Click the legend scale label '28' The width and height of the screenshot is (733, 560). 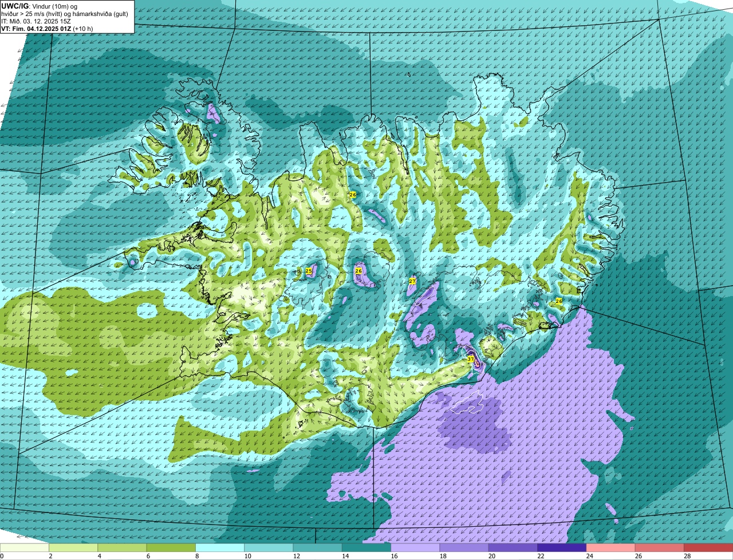(x=687, y=556)
